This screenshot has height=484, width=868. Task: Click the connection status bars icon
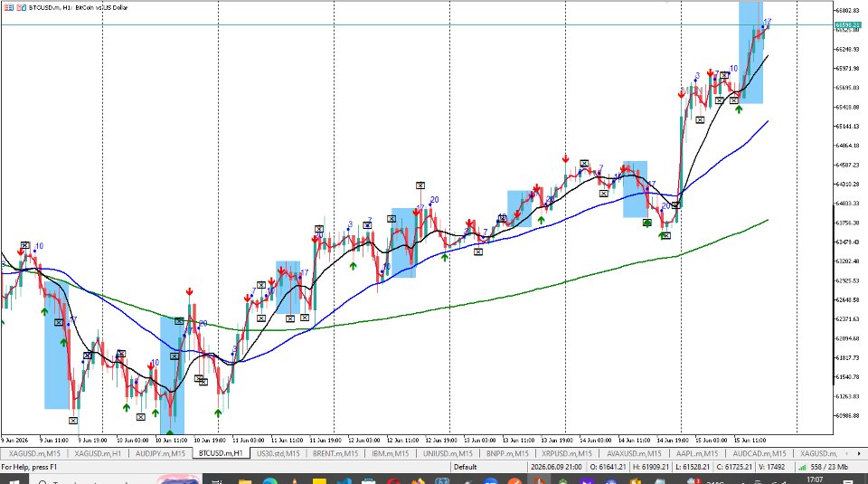pyautogui.click(x=802, y=467)
